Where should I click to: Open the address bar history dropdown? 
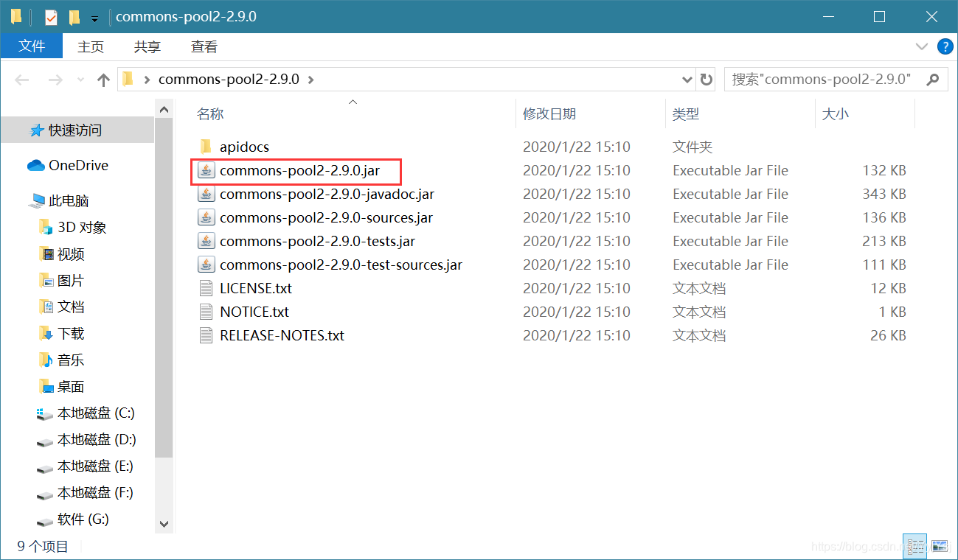(687, 79)
